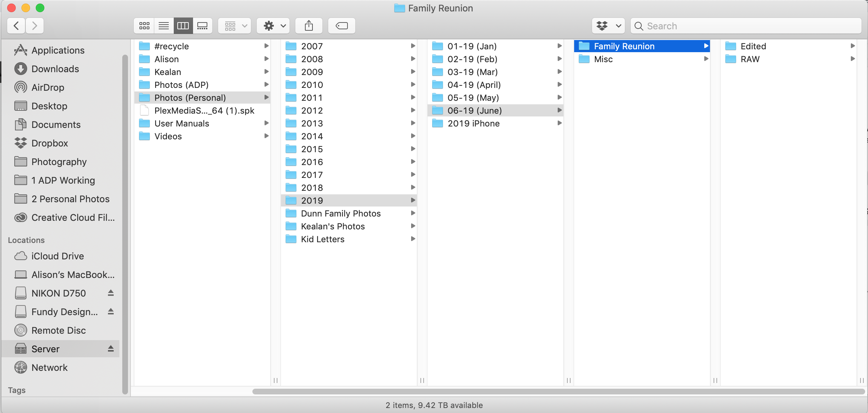Image resolution: width=868 pixels, height=413 pixels.
Task: Select the User Manuals folder
Action: coord(202,123)
